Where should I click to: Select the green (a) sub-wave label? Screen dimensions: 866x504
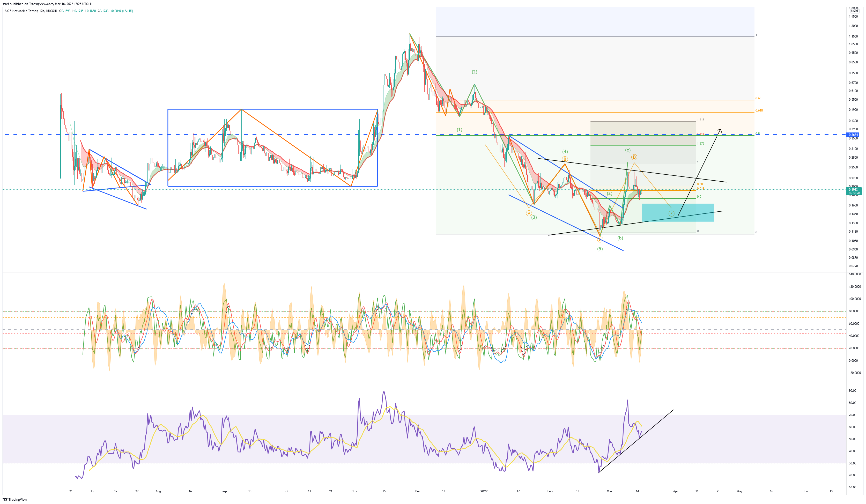609,194
